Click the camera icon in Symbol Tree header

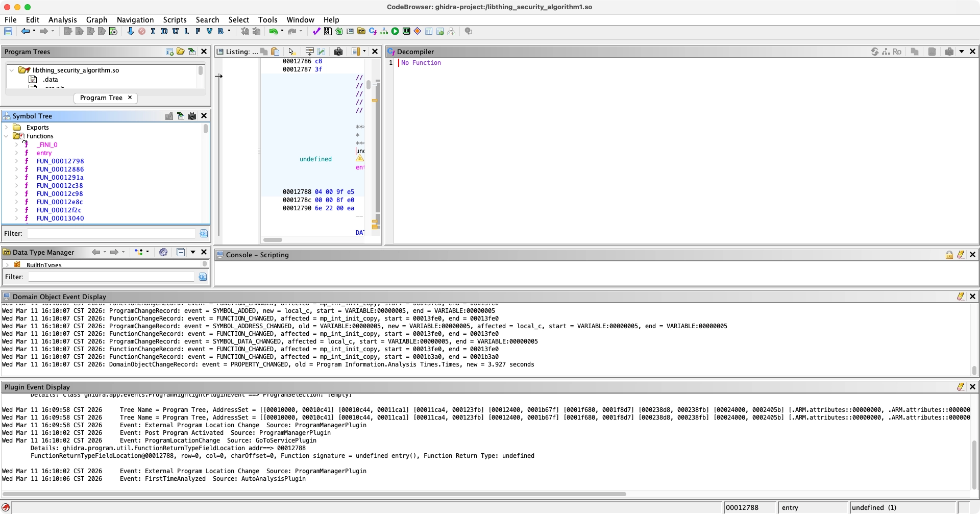point(192,116)
